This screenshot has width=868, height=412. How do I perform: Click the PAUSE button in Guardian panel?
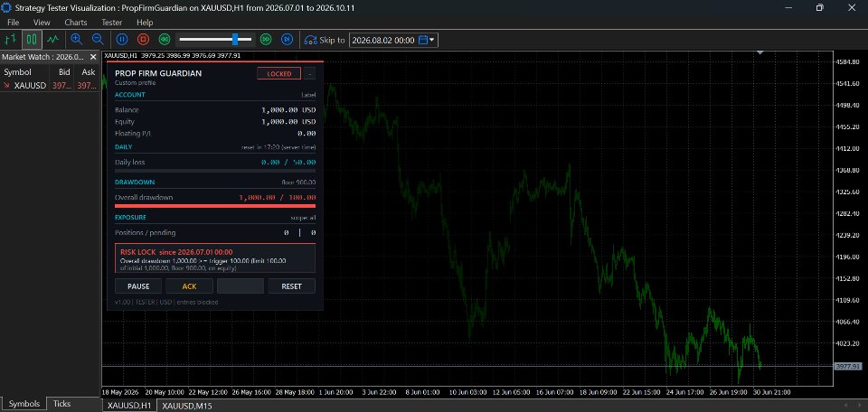(x=138, y=286)
